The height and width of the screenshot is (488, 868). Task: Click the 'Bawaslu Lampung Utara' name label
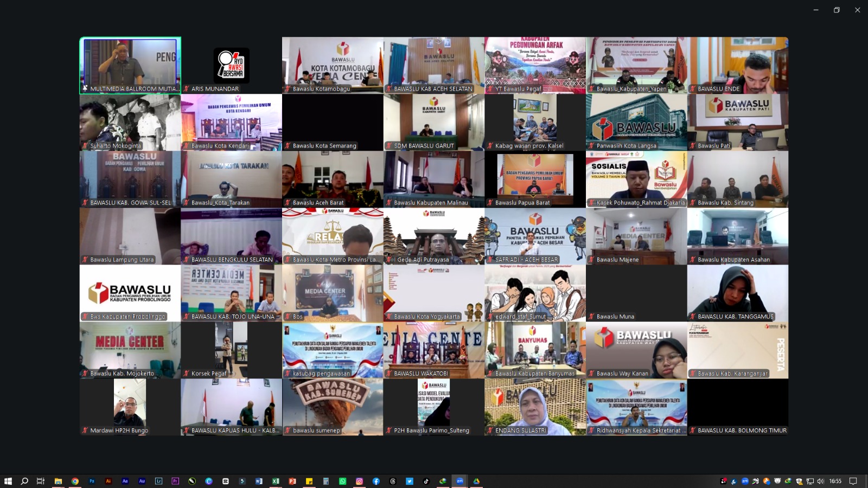(122, 260)
